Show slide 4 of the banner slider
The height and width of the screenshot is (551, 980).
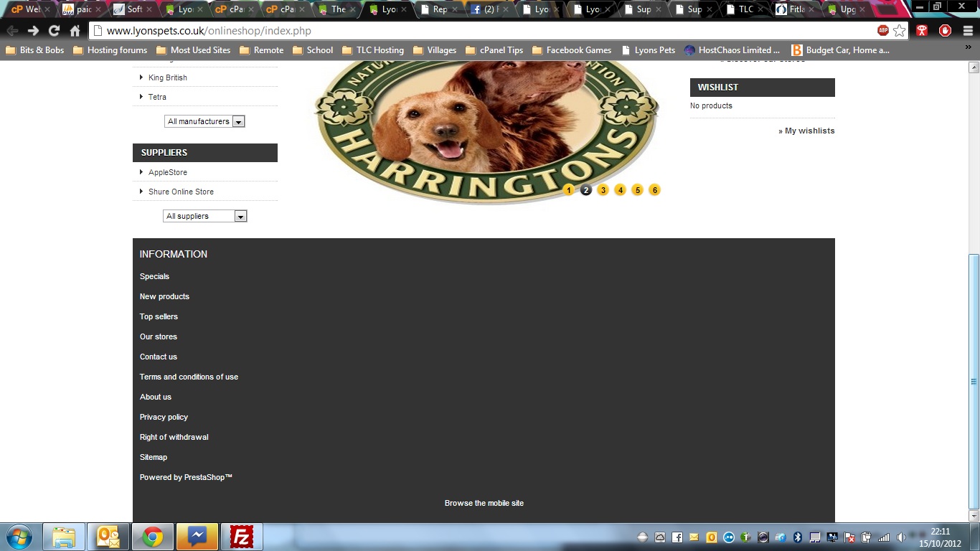click(x=621, y=190)
